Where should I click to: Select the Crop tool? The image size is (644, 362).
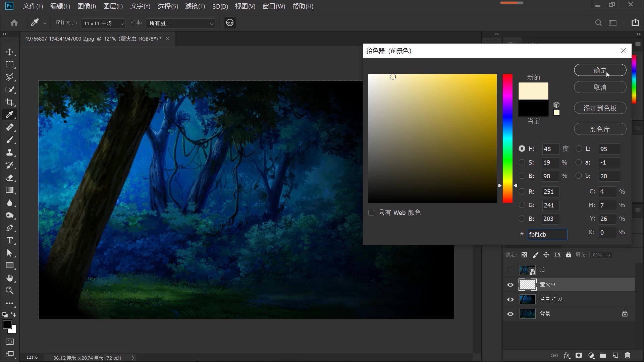pos(10,102)
